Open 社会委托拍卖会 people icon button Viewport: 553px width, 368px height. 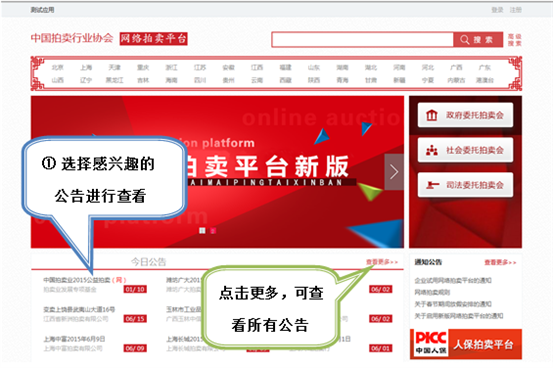[x=465, y=150]
